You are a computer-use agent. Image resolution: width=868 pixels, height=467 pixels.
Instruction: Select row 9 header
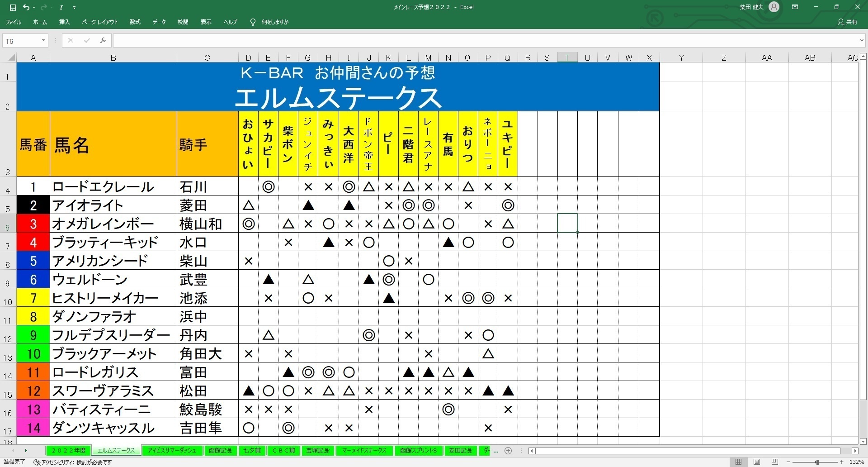click(x=8, y=279)
